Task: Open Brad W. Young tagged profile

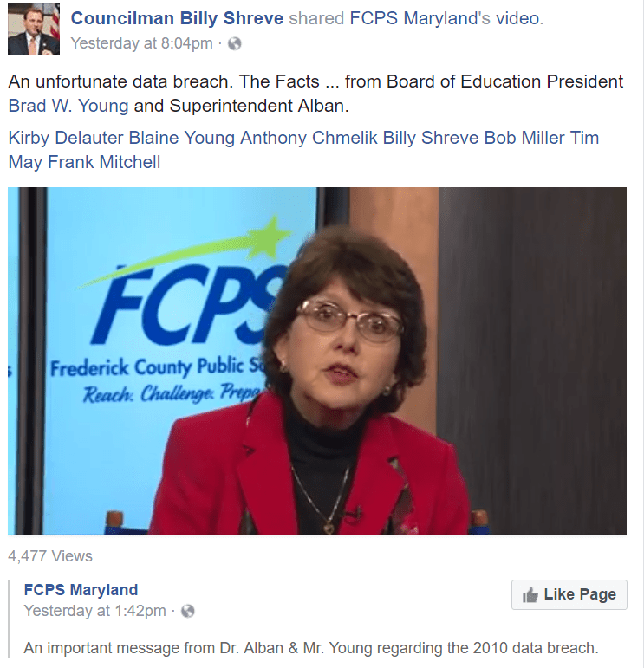Action: pyautogui.click(x=68, y=106)
